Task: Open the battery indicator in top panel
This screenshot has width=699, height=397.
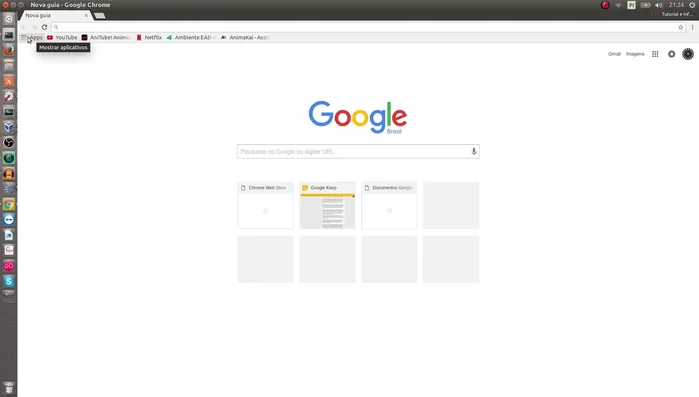Action: tap(645, 5)
